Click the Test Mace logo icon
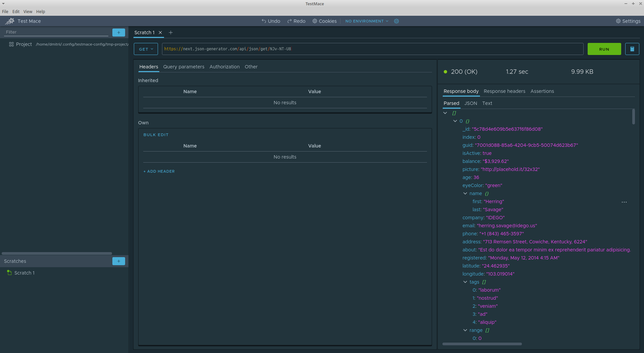The width and height of the screenshot is (644, 353). (x=10, y=21)
